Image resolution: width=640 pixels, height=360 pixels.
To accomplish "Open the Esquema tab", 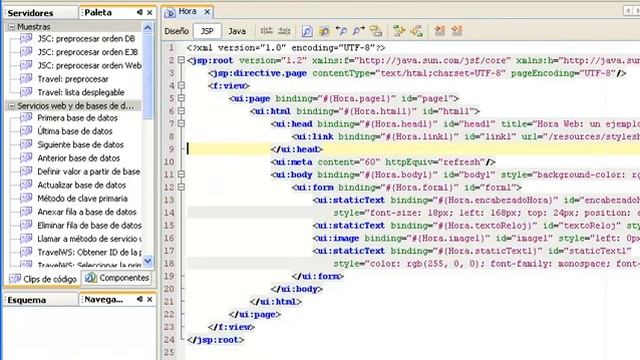I will pyautogui.click(x=41, y=300).
